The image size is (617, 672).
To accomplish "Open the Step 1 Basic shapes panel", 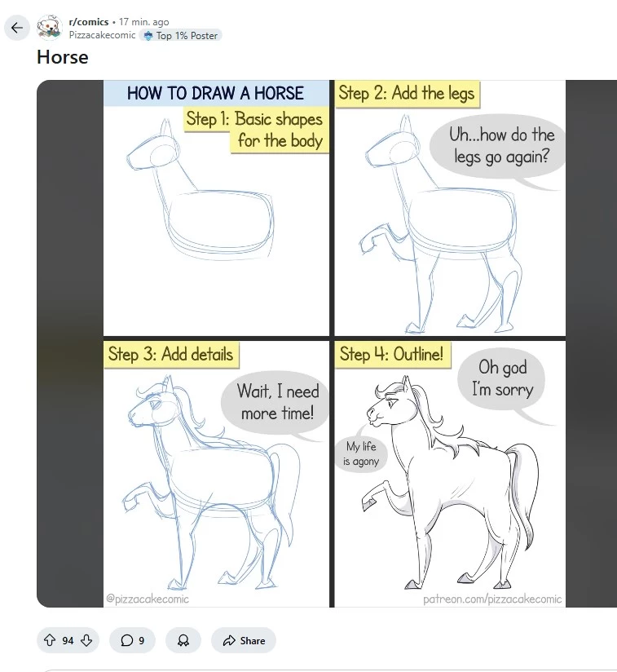I will (216, 208).
